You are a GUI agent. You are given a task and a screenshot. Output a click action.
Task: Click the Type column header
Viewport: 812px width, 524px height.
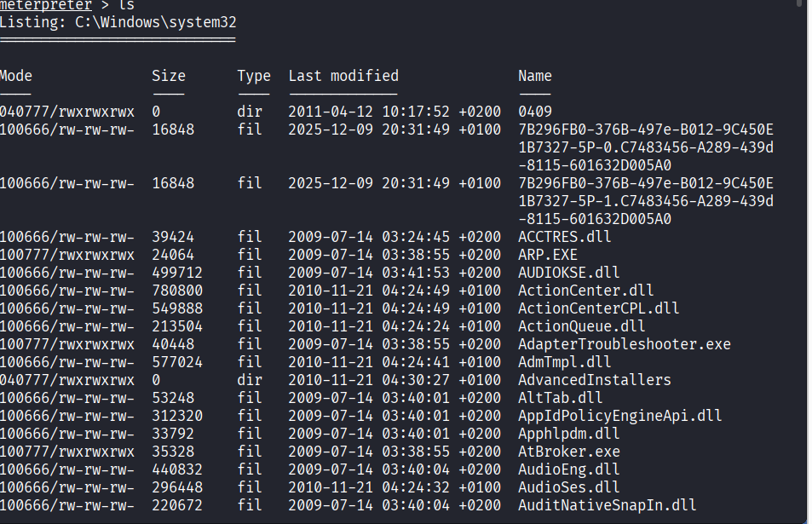(x=253, y=76)
